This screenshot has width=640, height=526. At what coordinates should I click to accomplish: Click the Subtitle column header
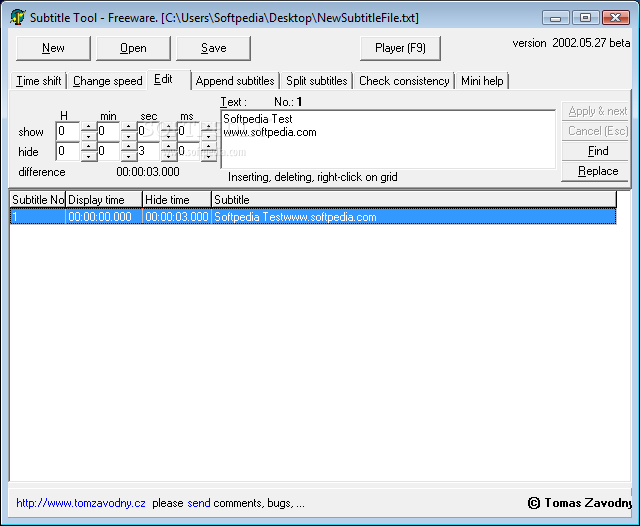pyautogui.click(x=414, y=200)
